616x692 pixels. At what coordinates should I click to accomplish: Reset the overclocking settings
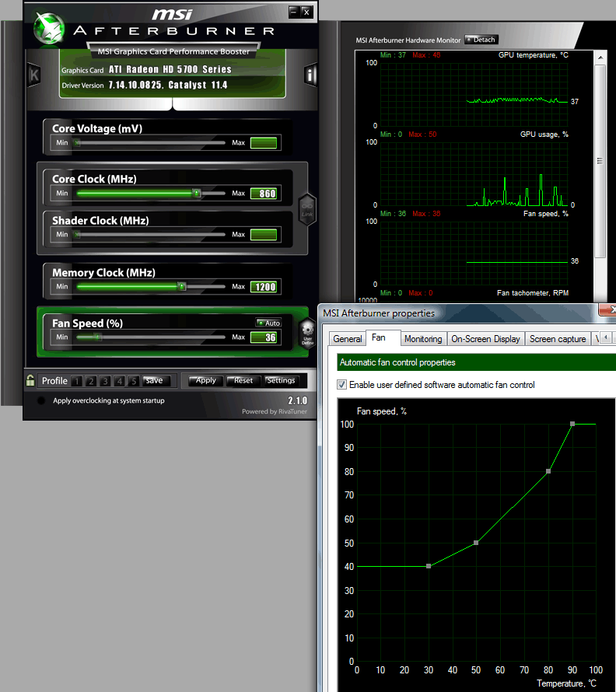click(x=243, y=380)
